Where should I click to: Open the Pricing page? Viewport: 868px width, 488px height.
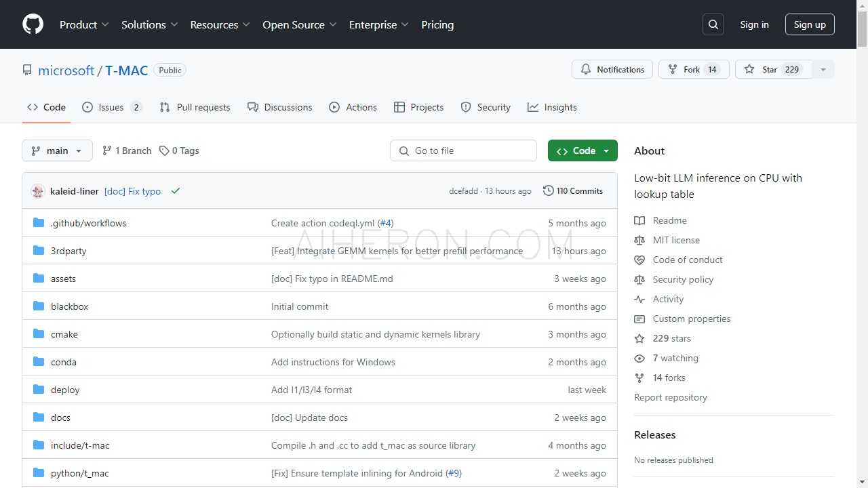437,24
